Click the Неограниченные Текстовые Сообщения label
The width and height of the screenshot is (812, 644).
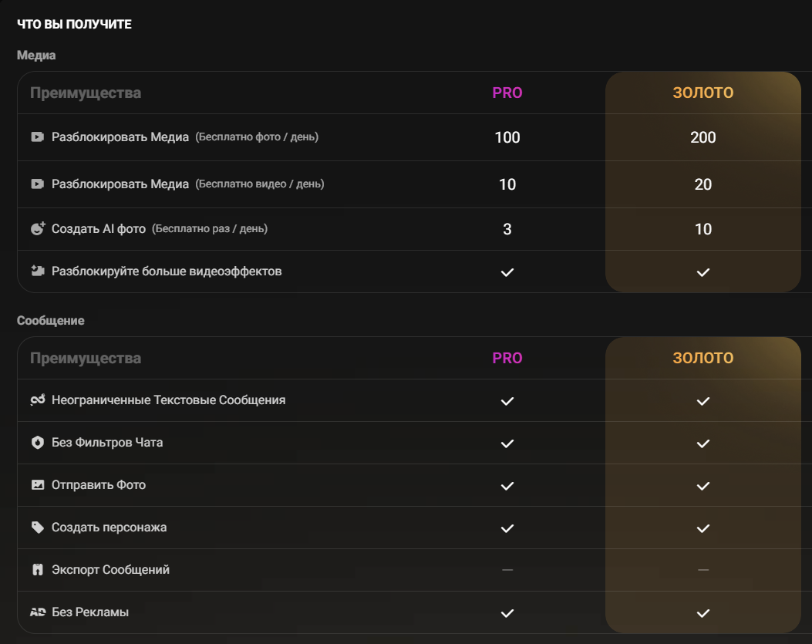[x=168, y=400]
